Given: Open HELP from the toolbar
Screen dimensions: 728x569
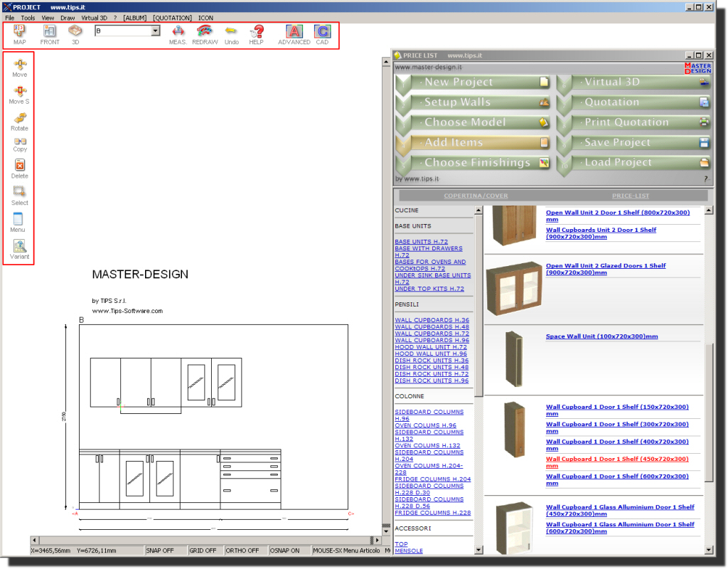Looking at the screenshot, I should (x=256, y=34).
